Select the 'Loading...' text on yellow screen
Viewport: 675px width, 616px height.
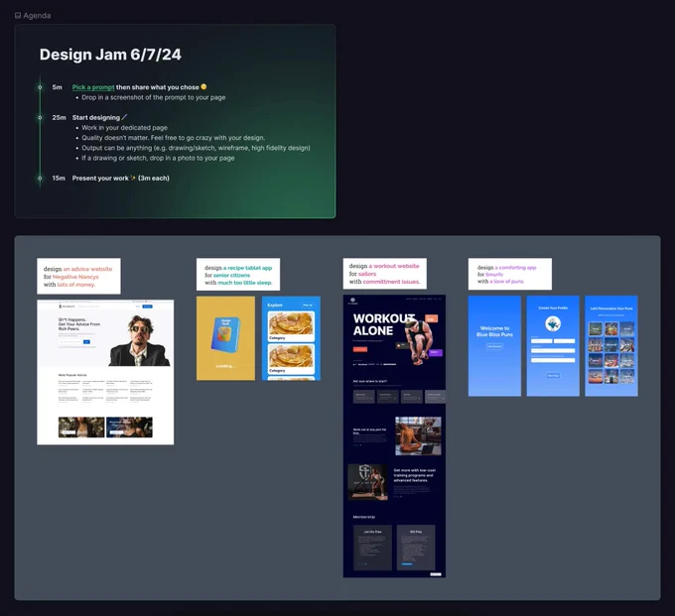point(225,366)
